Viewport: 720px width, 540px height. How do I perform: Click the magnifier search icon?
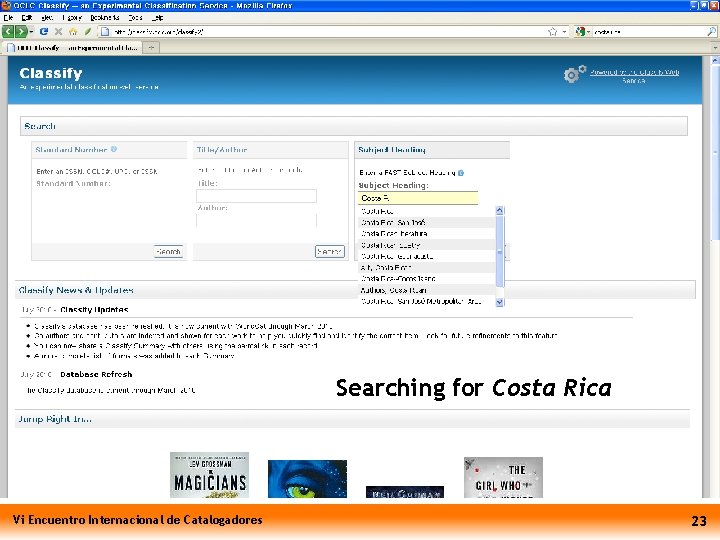tap(711, 32)
